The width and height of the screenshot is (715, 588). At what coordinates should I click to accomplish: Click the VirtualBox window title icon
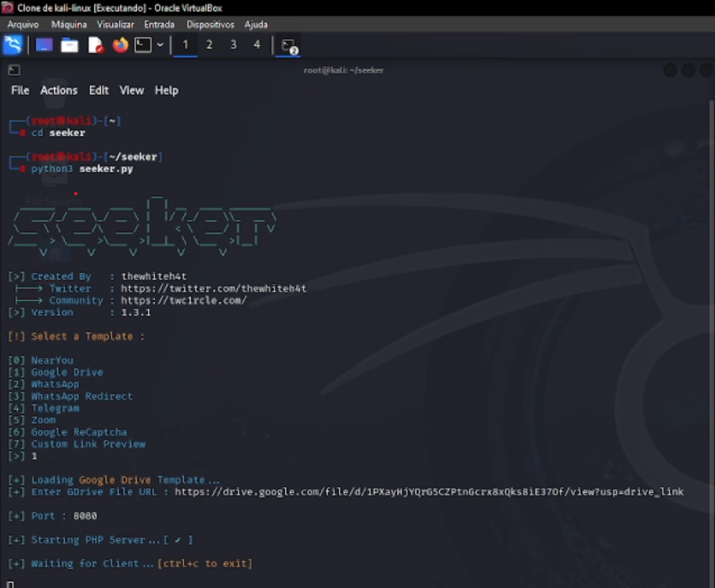(8, 8)
